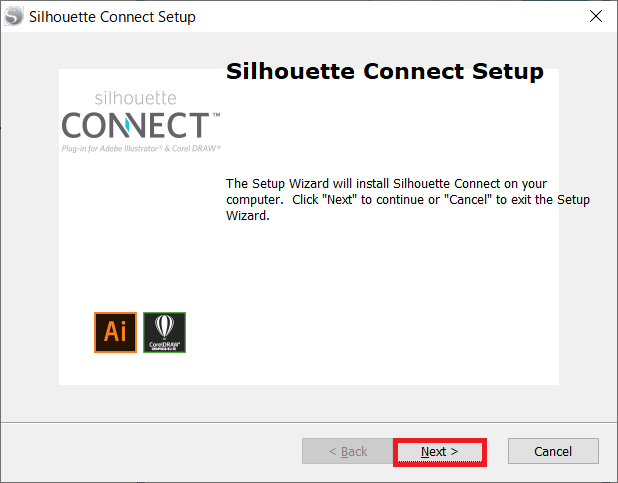Click the horizontal separator line above the buttons
This screenshot has height=483, width=618.
[x=309, y=423]
